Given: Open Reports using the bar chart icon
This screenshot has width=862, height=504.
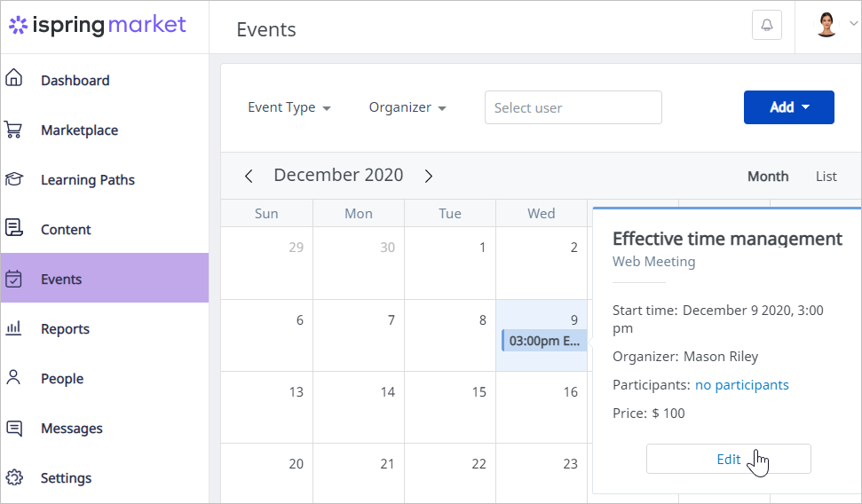Looking at the screenshot, I should point(13,328).
